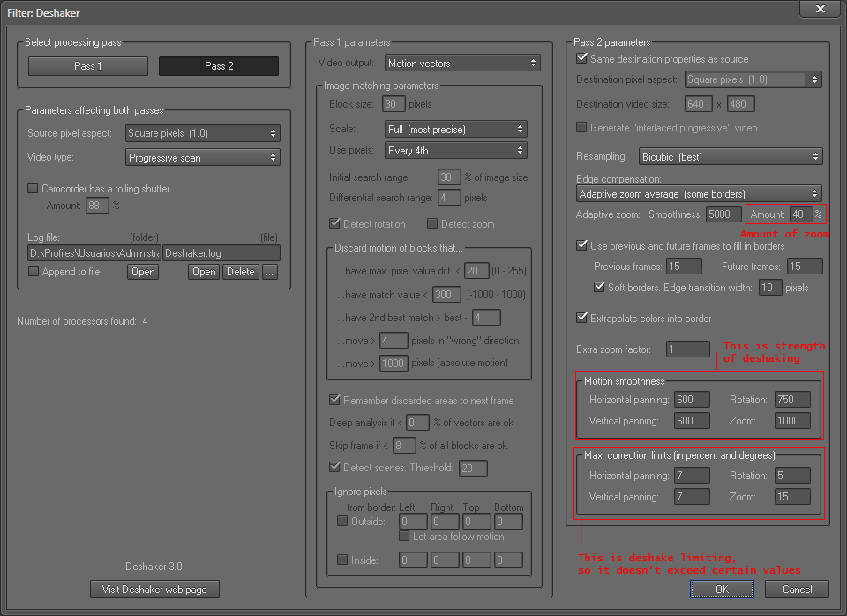
Task: Click Delete log file button
Action: [241, 272]
